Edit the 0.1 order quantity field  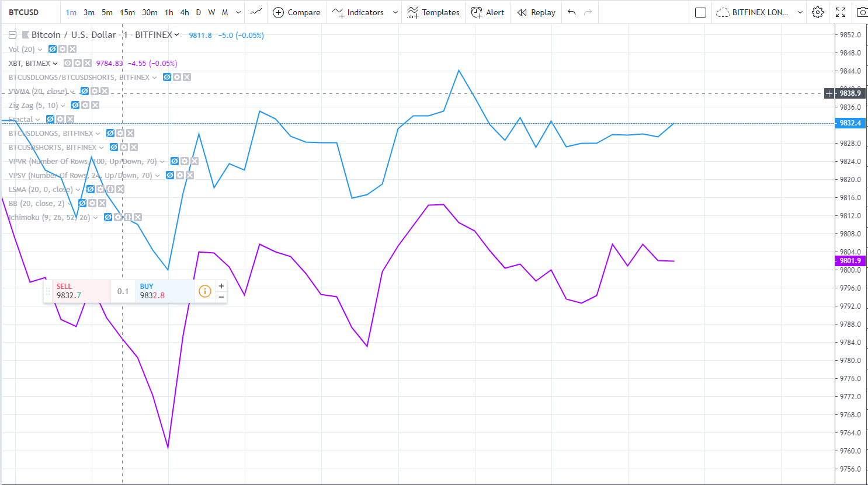[123, 291]
